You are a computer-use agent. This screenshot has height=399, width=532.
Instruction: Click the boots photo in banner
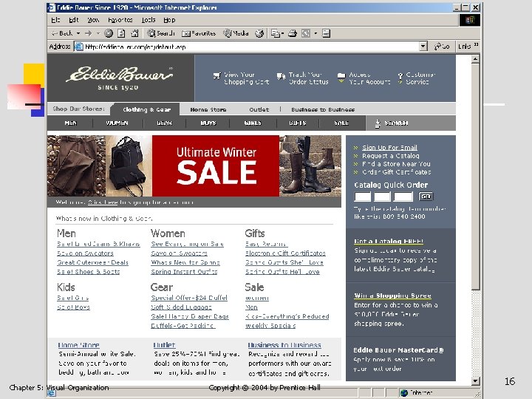[310, 166]
